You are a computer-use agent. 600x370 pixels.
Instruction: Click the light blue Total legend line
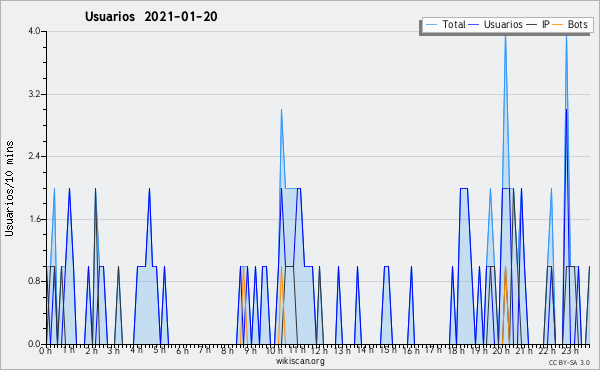click(x=431, y=24)
